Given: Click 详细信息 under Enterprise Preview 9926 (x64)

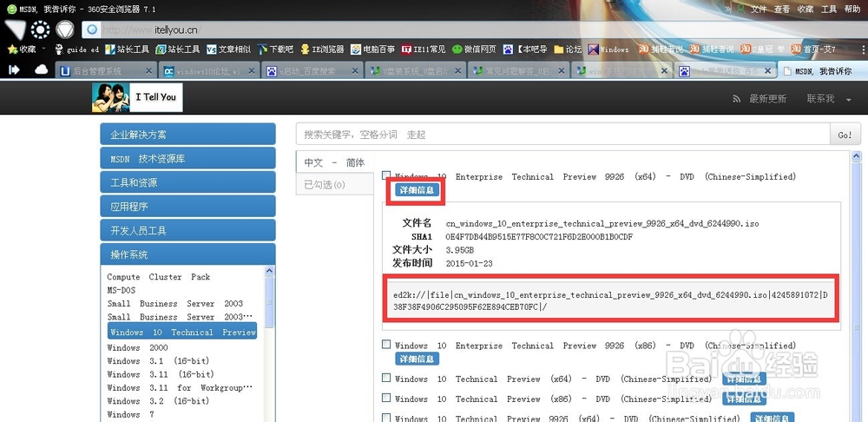Looking at the screenshot, I should (x=417, y=190).
